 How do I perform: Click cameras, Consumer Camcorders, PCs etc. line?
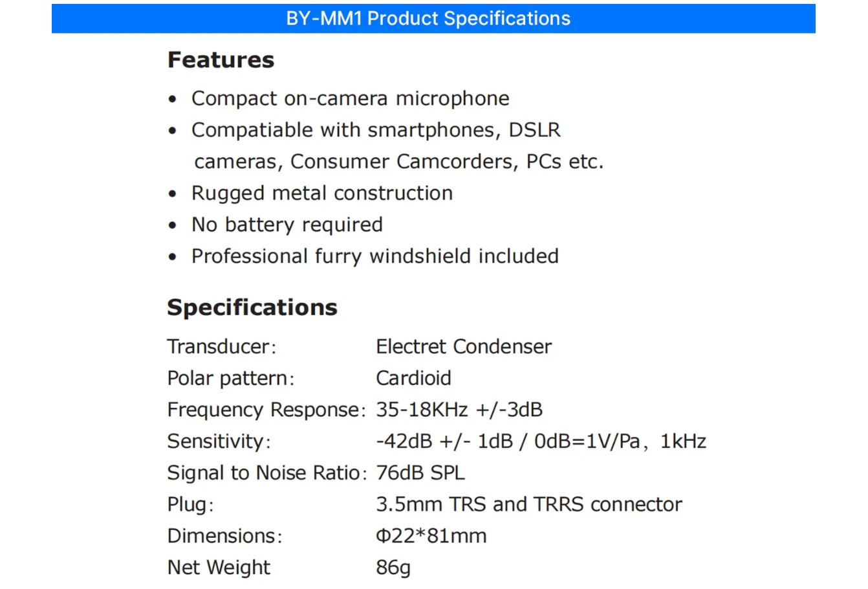(399, 162)
